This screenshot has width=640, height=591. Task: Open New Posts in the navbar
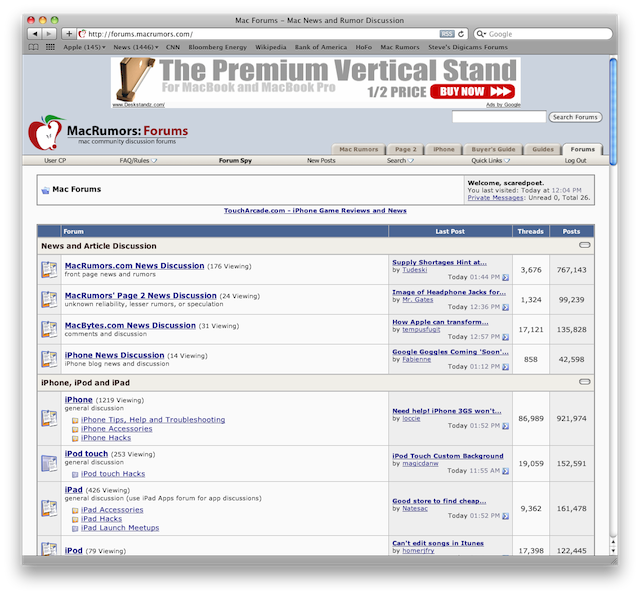pyautogui.click(x=321, y=160)
